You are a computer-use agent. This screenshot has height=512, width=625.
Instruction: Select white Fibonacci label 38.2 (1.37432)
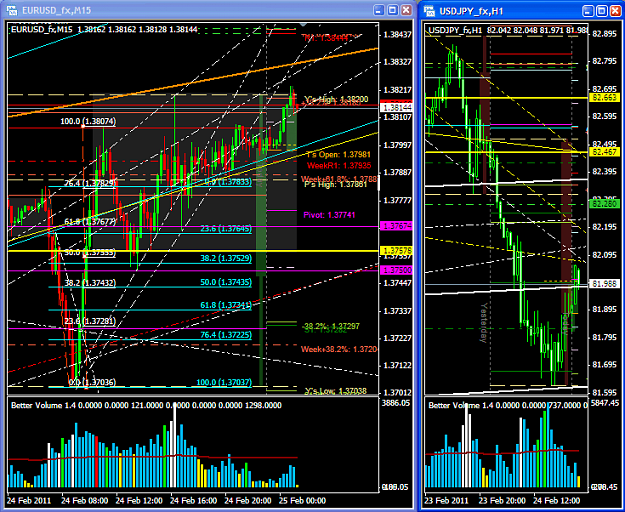click(x=90, y=282)
